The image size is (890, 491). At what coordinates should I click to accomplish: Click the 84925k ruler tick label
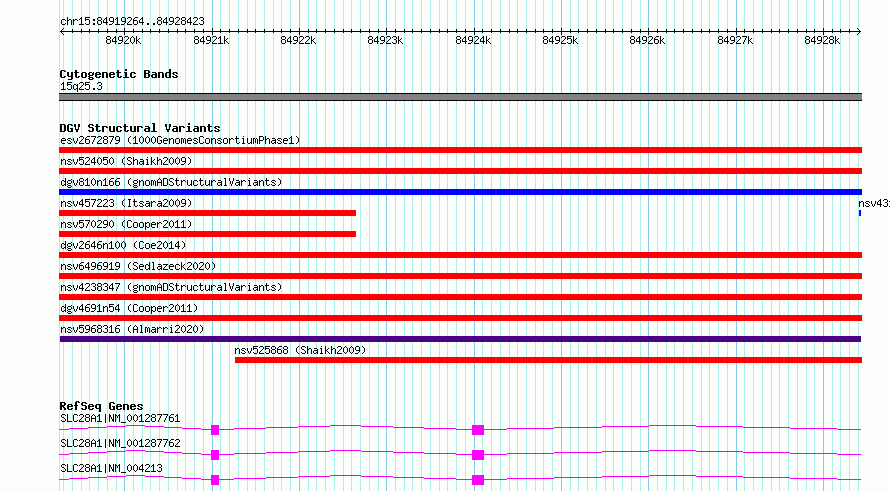(x=560, y=40)
